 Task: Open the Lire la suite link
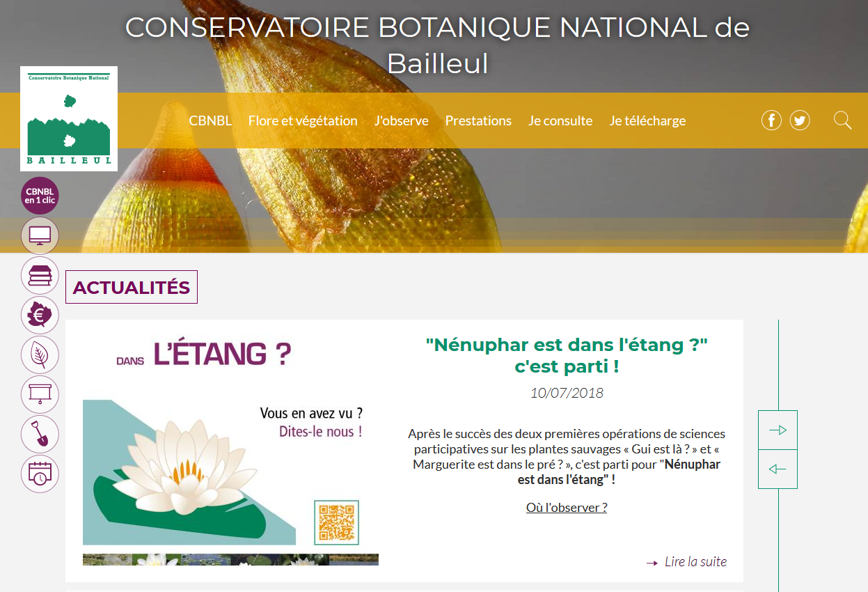[x=695, y=561]
